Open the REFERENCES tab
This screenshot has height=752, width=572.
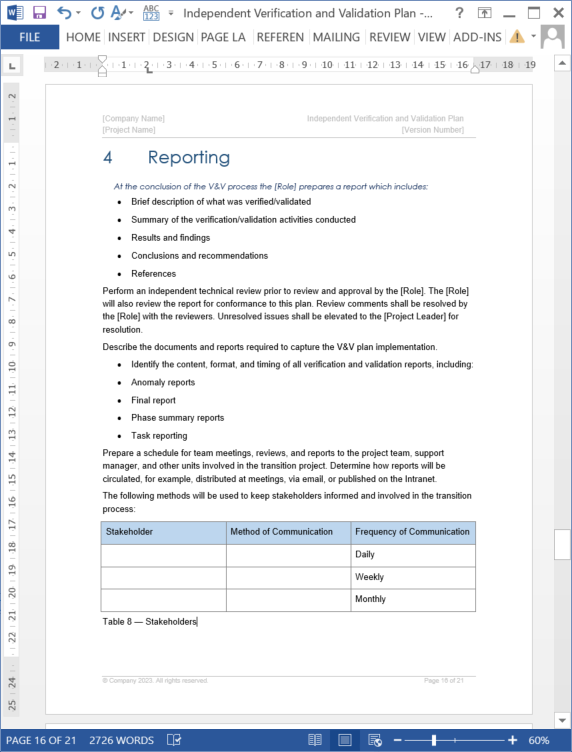[280, 37]
